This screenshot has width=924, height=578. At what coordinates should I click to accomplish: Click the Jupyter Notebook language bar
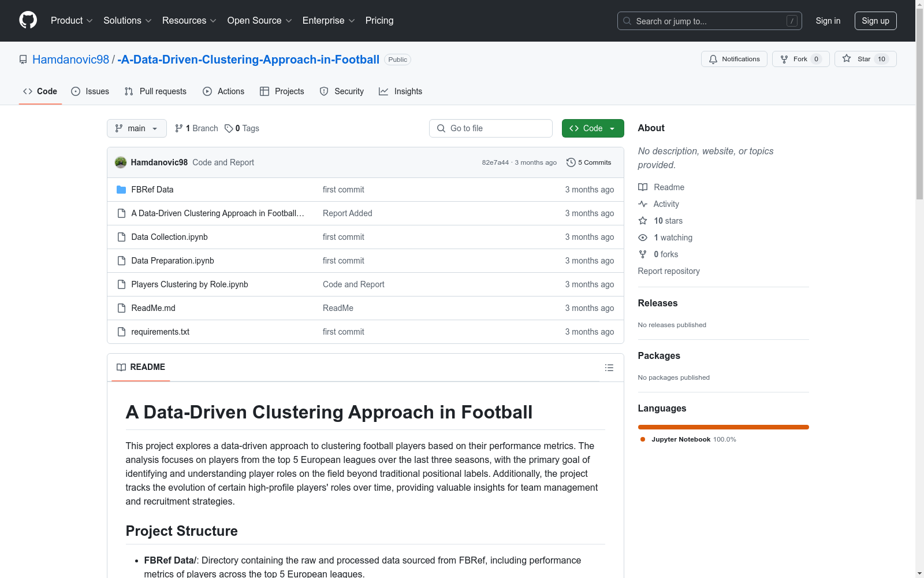point(723,427)
